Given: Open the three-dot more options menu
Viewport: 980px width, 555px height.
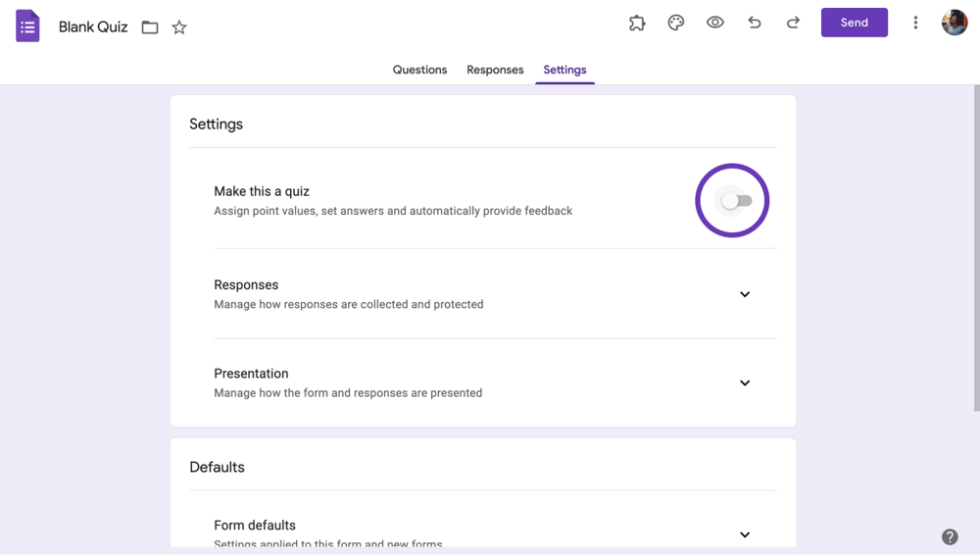Looking at the screenshot, I should tap(915, 23).
